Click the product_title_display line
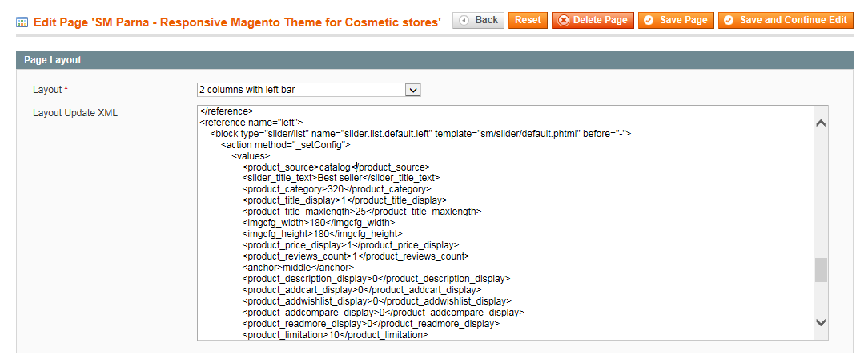Viewport: 868px width, 363px height. point(344,200)
